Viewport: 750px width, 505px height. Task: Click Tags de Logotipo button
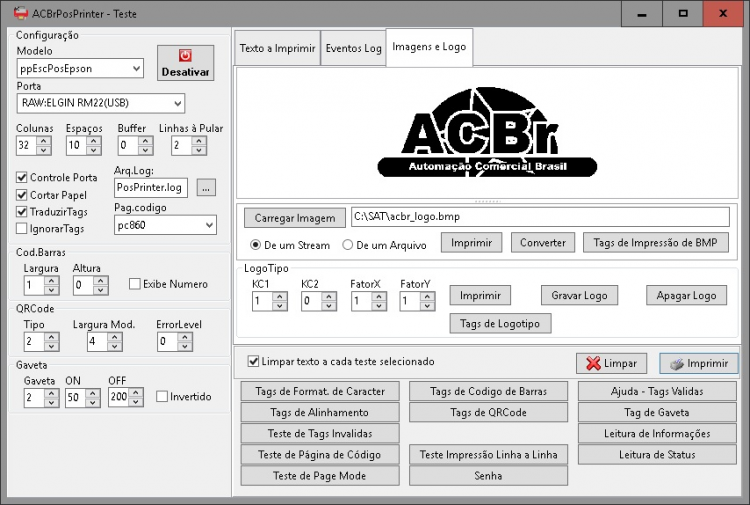click(x=500, y=324)
